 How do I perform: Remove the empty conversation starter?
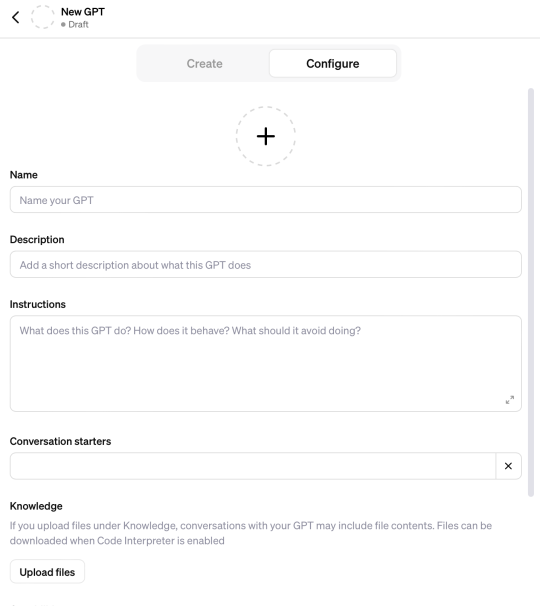coord(508,466)
